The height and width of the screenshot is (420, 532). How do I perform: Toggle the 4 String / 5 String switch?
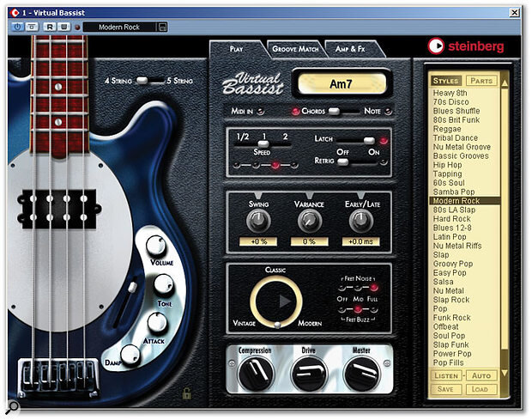(x=149, y=81)
